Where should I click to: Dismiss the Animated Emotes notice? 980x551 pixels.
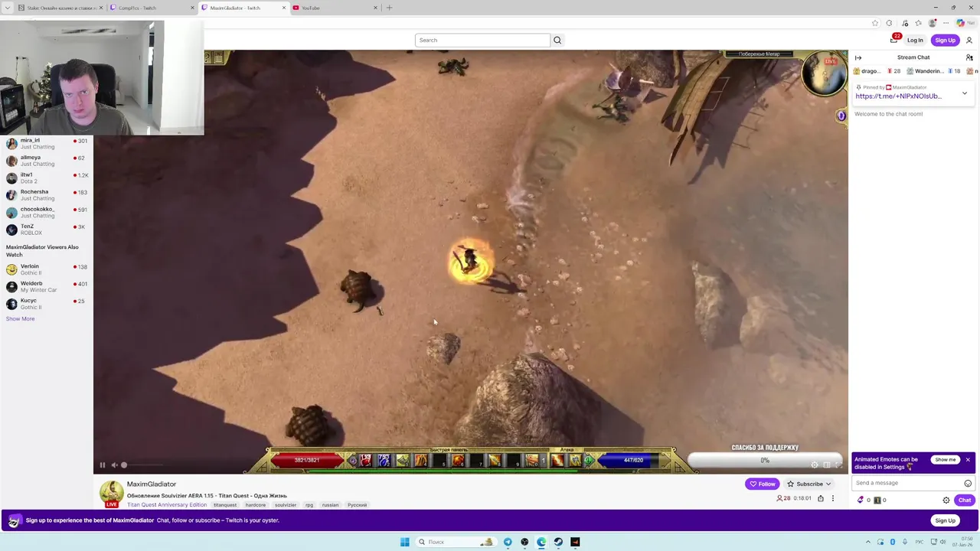click(x=968, y=460)
